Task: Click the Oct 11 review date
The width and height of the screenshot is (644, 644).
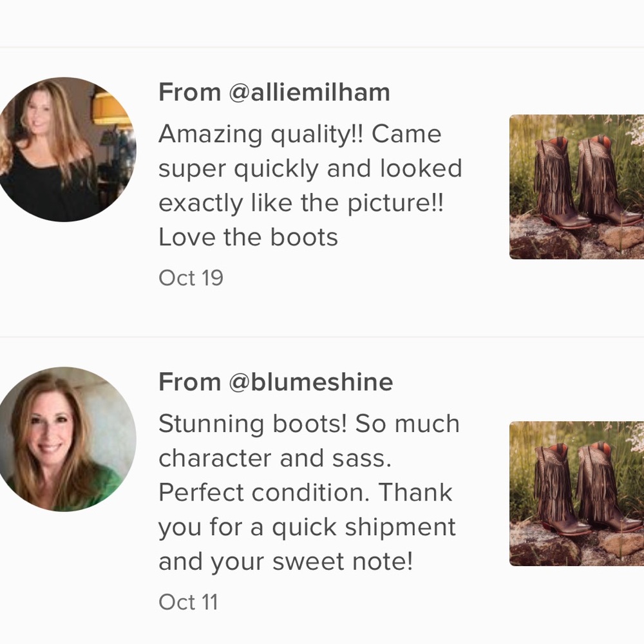Action: pyautogui.click(x=189, y=602)
